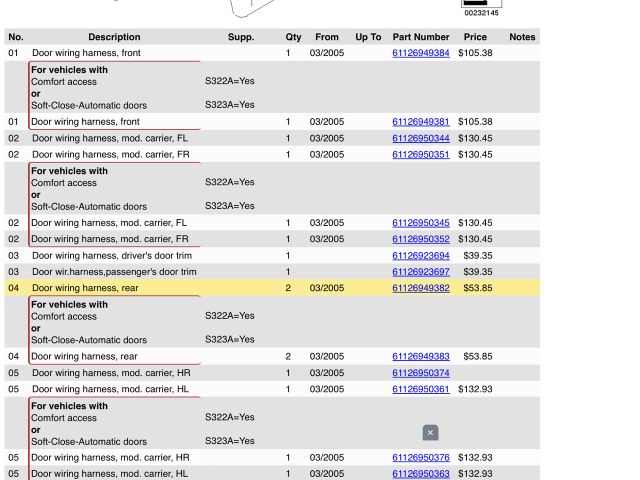Click part link 61126950344

(420, 139)
